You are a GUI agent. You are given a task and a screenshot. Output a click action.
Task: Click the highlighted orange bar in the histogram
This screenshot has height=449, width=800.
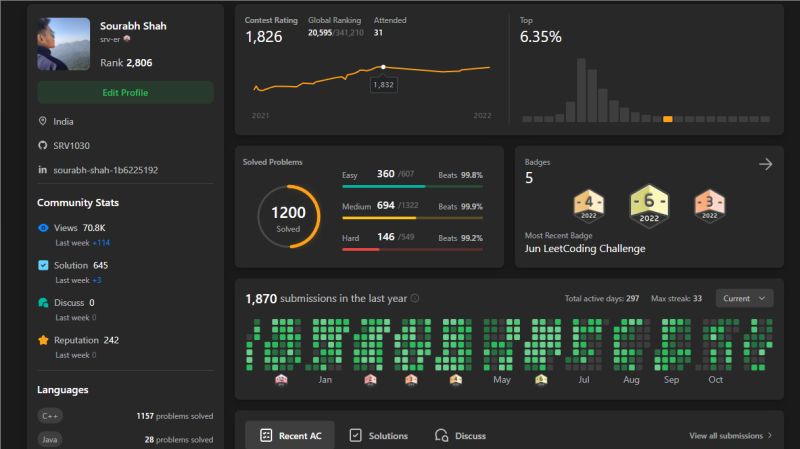tap(667, 119)
